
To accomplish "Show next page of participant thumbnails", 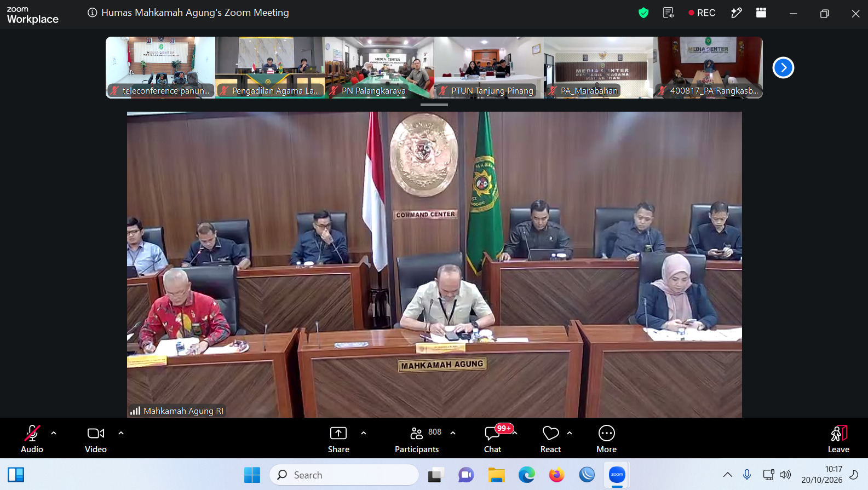I will pos(783,68).
